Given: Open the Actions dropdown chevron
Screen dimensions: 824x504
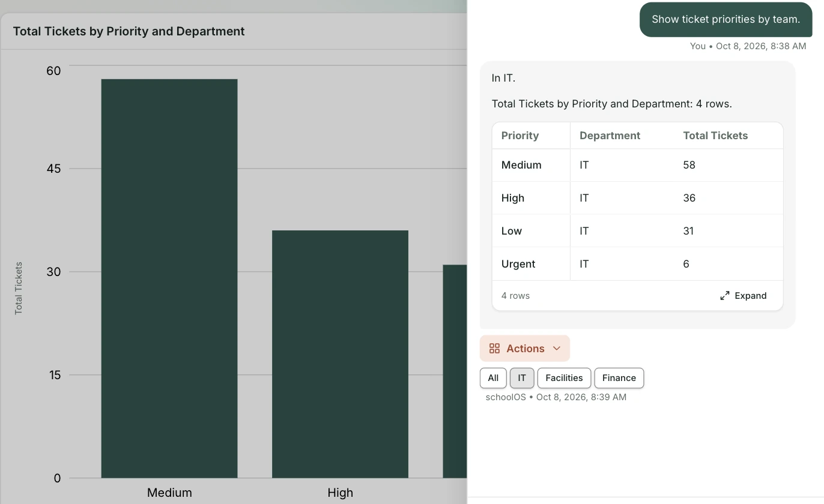Looking at the screenshot, I should (x=556, y=349).
